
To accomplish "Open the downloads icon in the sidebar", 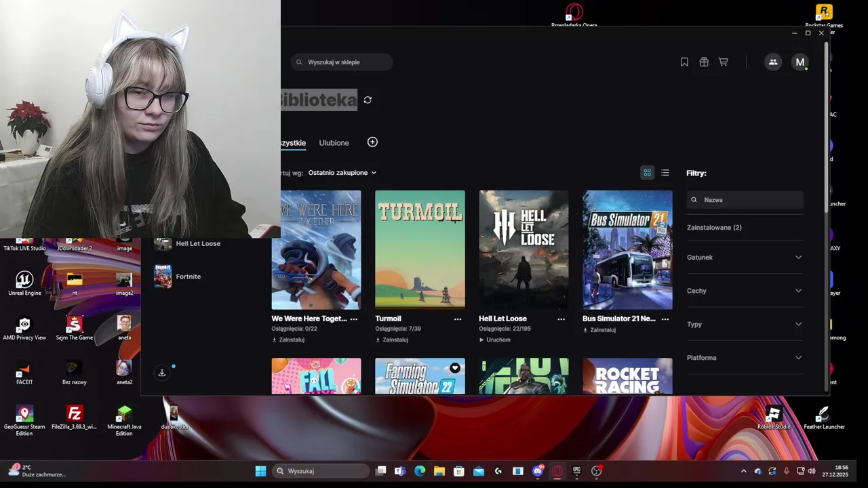I will 162,373.
